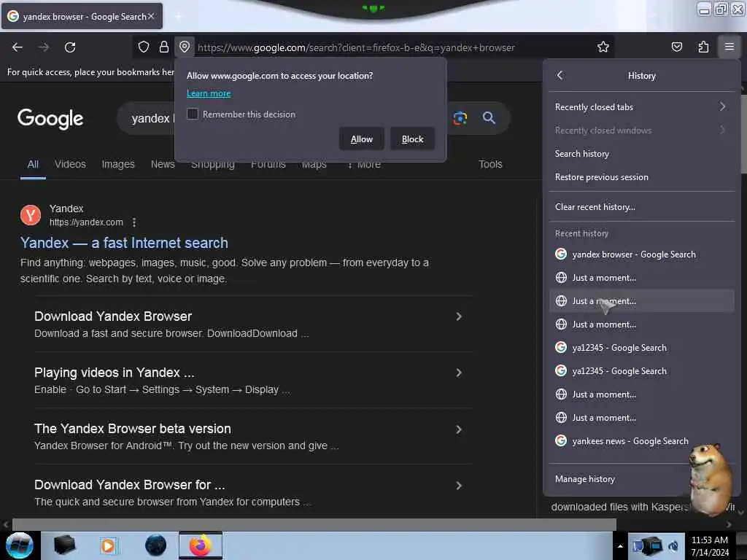Go back with the browser back arrow
Viewport: 747px width, 560px height.
(18, 47)
